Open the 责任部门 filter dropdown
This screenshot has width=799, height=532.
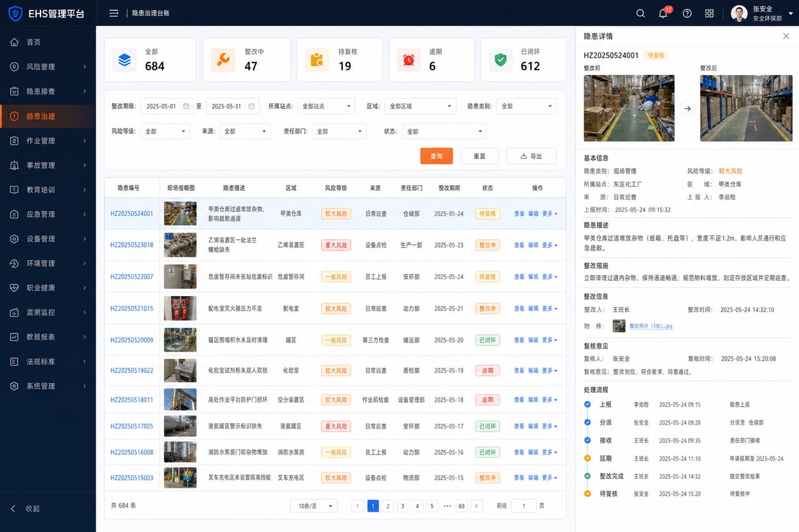(339, 131)
